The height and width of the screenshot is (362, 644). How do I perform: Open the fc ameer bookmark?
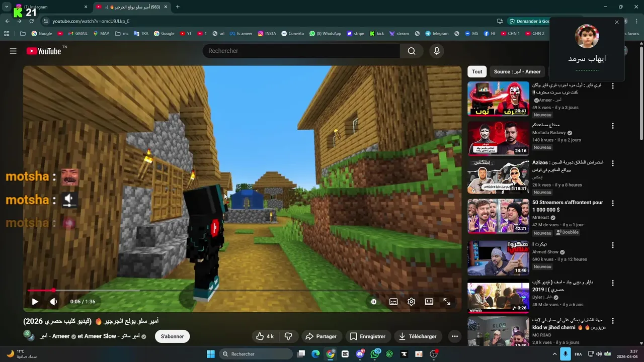click(x=241, y=34)
